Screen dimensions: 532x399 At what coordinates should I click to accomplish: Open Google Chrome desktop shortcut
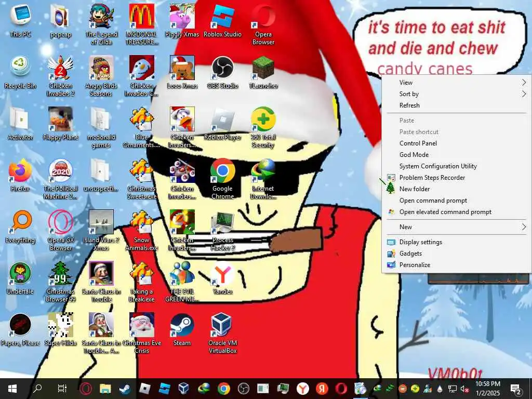(222, 179)
